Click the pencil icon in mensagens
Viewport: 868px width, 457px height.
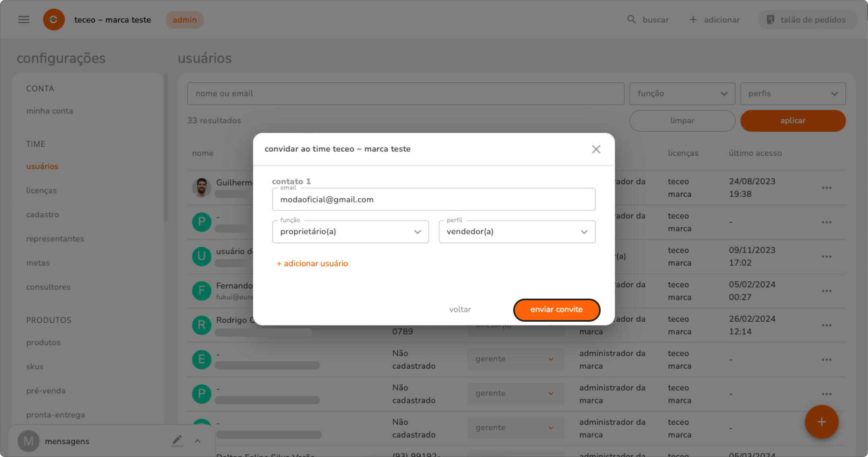click(x=177, y=441)
